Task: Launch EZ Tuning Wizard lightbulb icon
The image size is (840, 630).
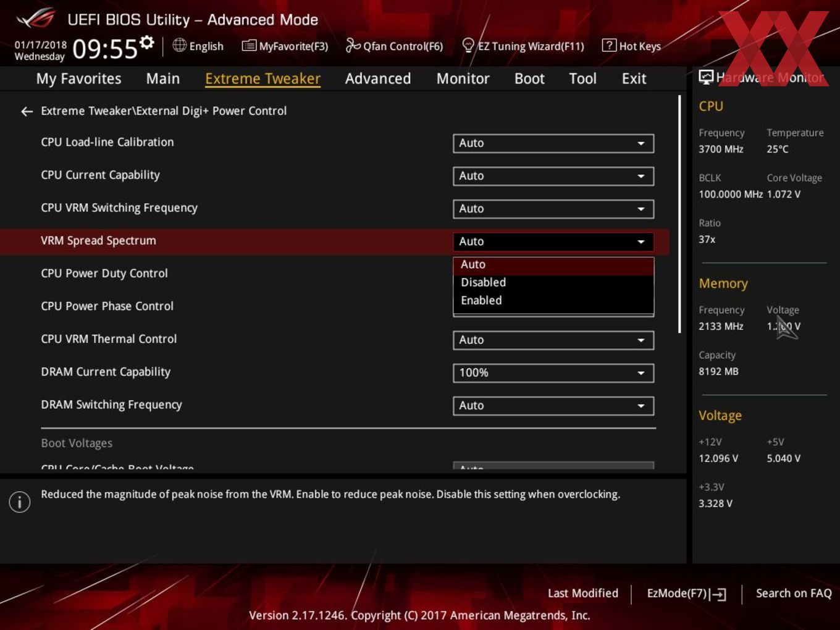Action: [468, 46]
